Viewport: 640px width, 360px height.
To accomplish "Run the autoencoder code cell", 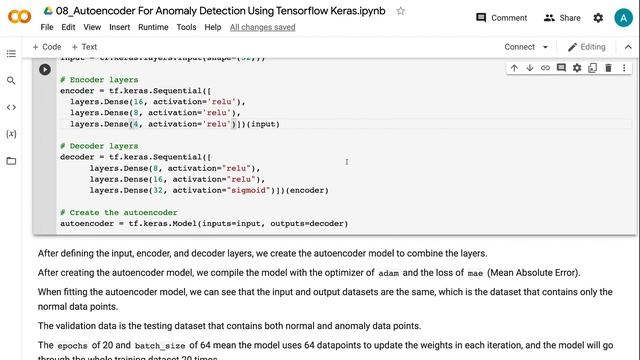I will (x=45, y=69).
